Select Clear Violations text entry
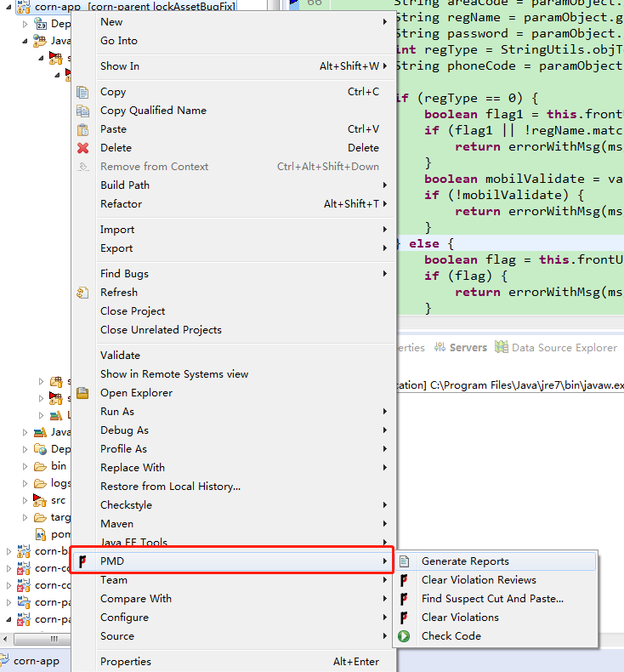624x672 pixels. [460, 618]
